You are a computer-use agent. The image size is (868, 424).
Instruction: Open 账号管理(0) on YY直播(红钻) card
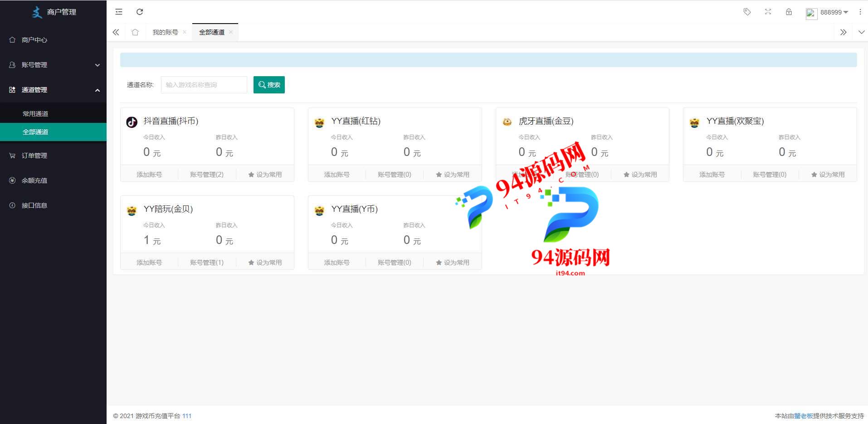(395, 175)
